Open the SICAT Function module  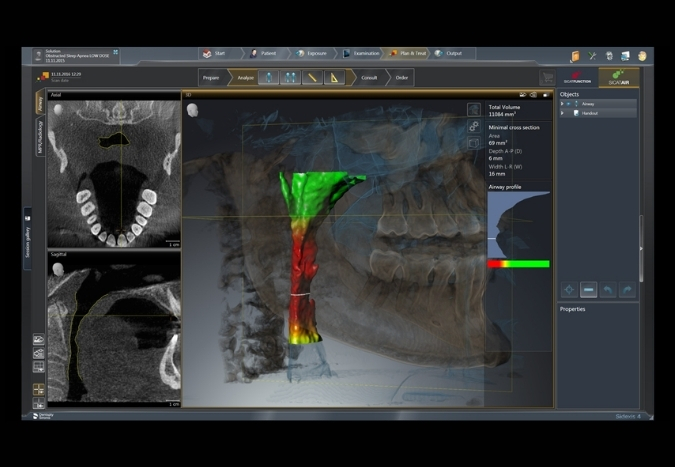(577, 77)
